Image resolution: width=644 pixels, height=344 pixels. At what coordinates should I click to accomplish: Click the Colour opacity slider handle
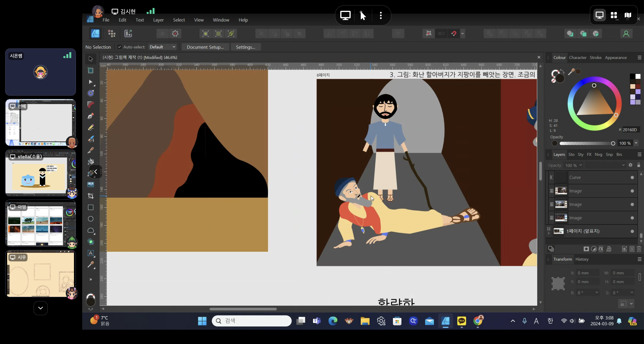coord(613,143)
